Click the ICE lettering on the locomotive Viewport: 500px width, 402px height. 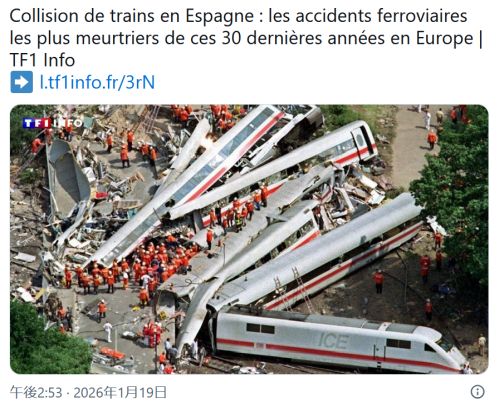coord(334,341)
